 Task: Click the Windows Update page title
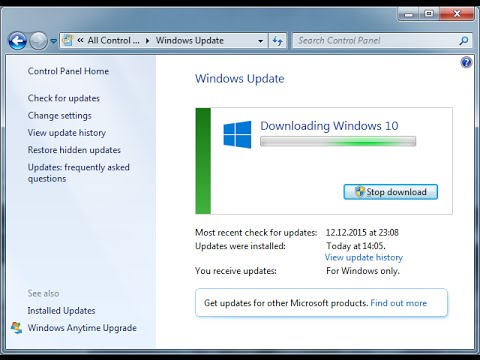click(x=240, y=79)
